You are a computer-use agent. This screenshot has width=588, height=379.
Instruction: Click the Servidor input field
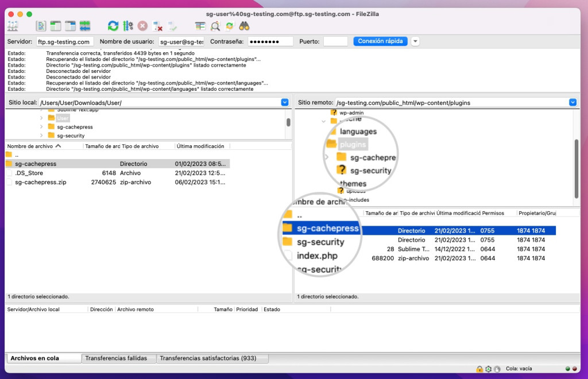point(64,41)
